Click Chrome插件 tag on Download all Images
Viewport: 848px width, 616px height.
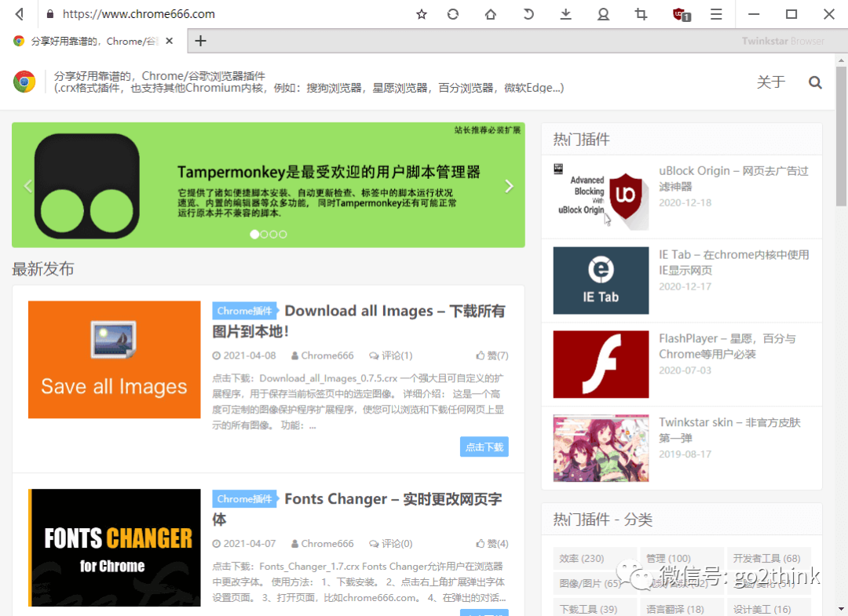pyautogui.click(x=244, y=311)
